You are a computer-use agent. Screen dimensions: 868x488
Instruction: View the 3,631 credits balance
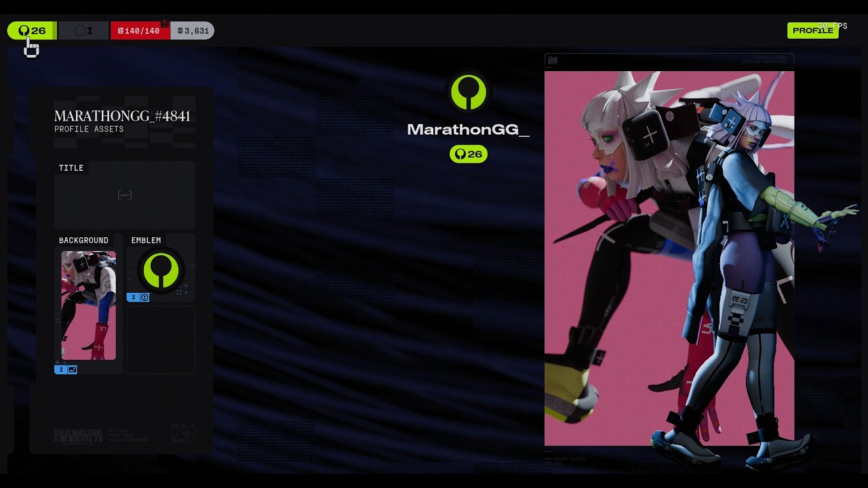point(193,30)
